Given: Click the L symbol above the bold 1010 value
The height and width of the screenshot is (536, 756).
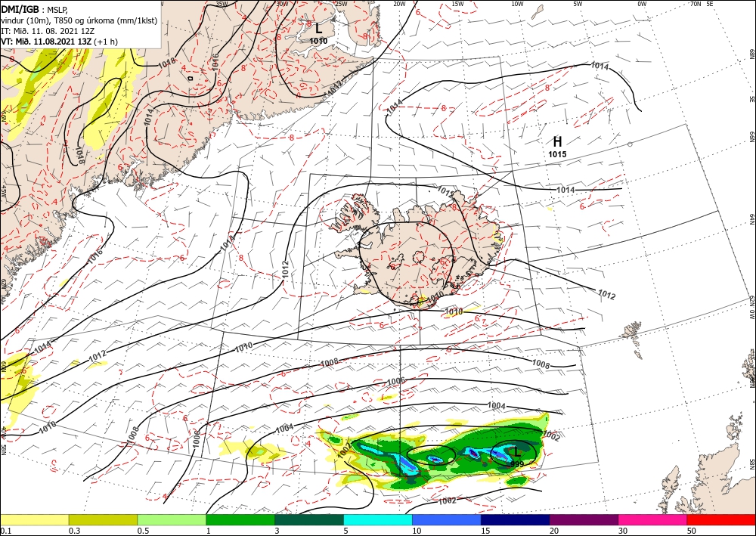Looking at the screenshot, I should pos(318,29).
